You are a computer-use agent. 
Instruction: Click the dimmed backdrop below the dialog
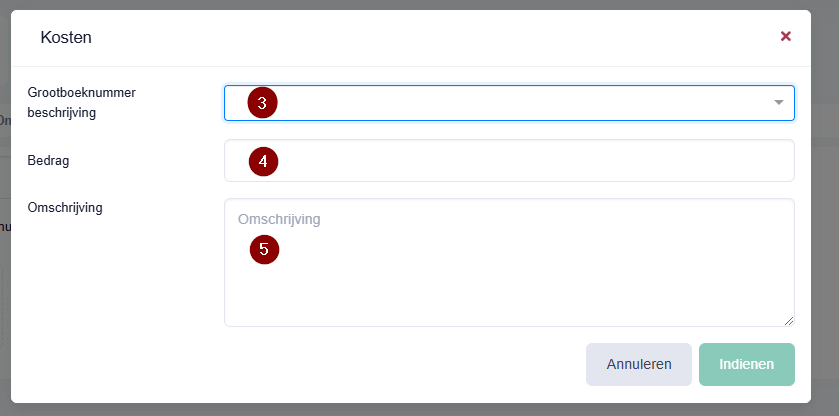[x=420, y=410]
